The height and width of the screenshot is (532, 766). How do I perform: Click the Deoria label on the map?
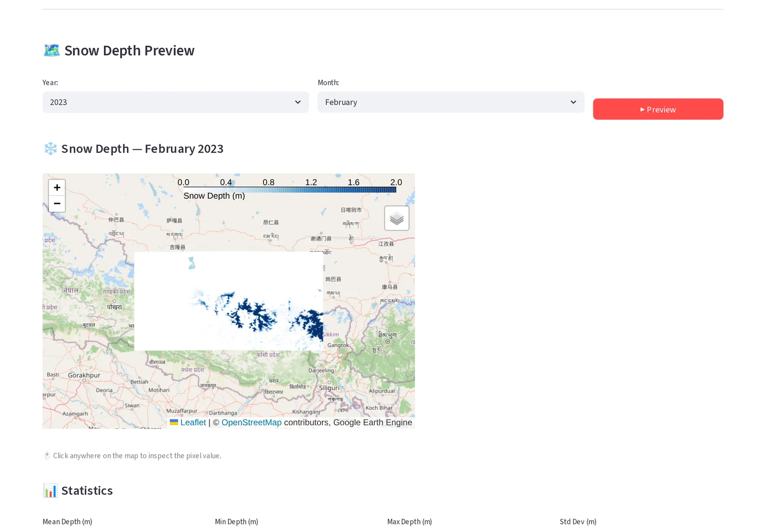coord(104,390)
